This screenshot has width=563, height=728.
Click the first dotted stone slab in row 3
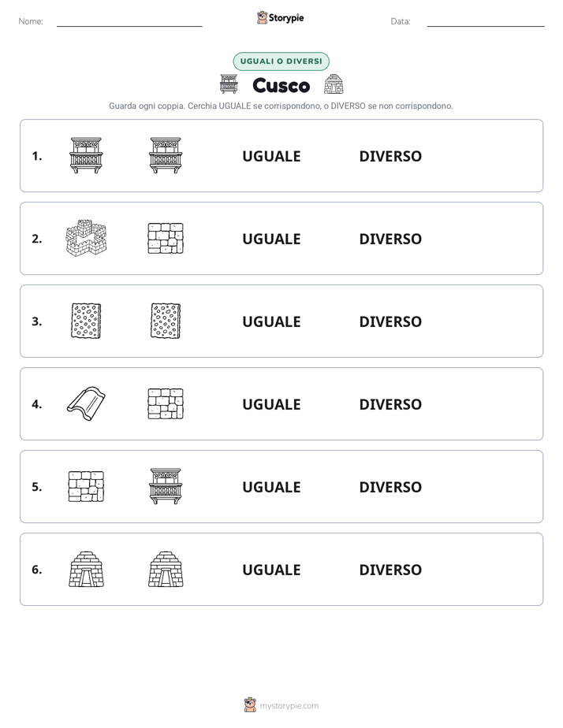point(86,321)
